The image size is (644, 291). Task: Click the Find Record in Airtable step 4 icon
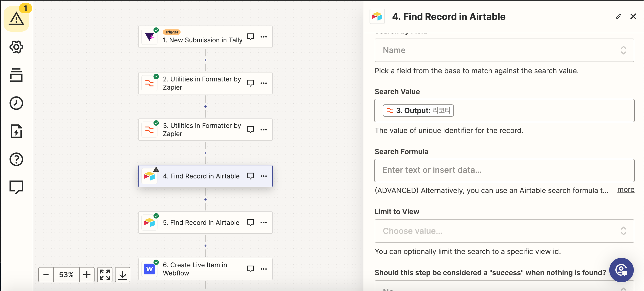point(150,176)
